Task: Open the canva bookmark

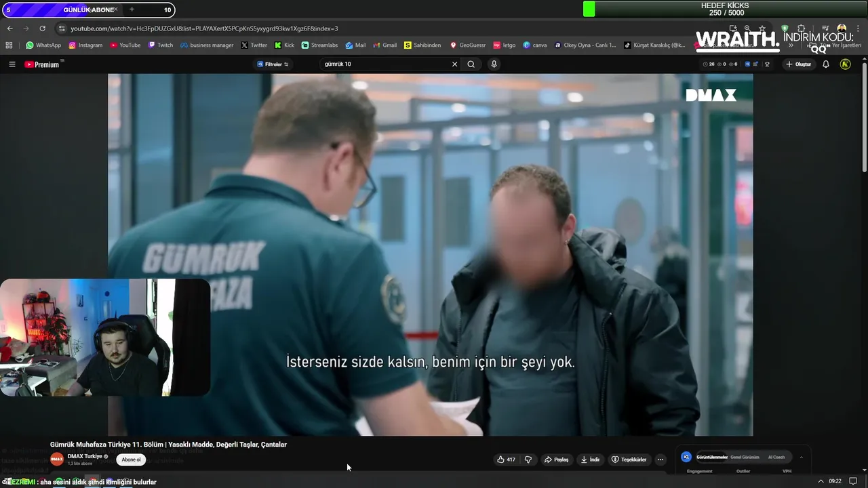Action: pyautogui.click(x=535, y=45)
